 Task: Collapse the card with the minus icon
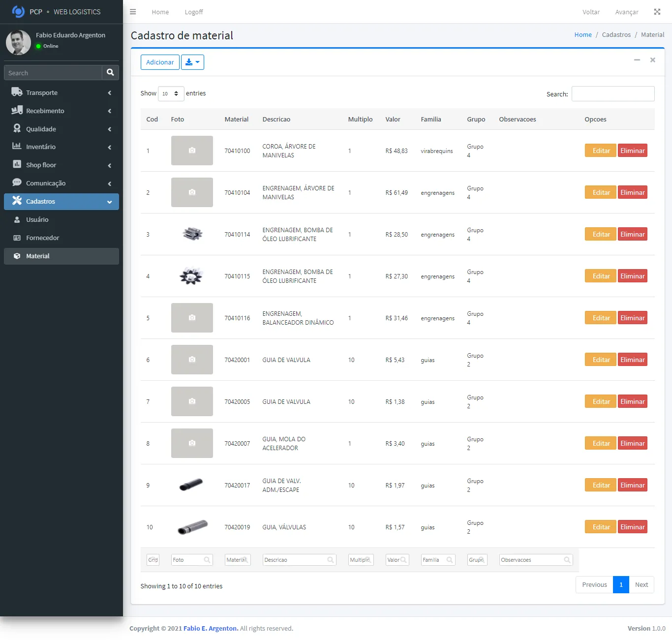[x=637, y=60]
